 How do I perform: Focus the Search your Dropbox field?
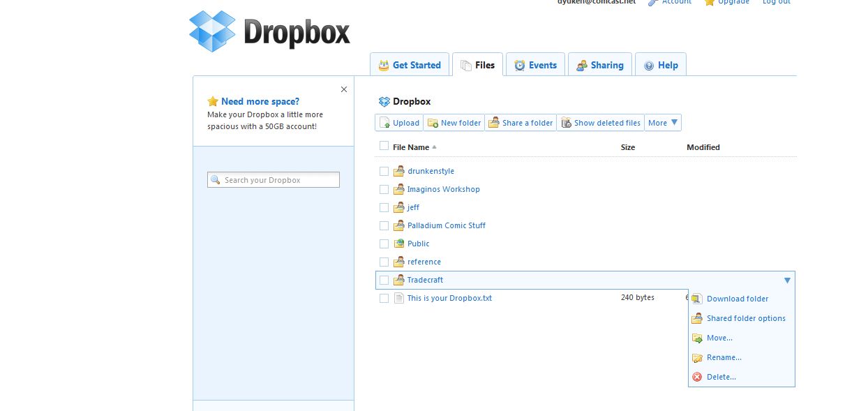[x=274, y=180]
